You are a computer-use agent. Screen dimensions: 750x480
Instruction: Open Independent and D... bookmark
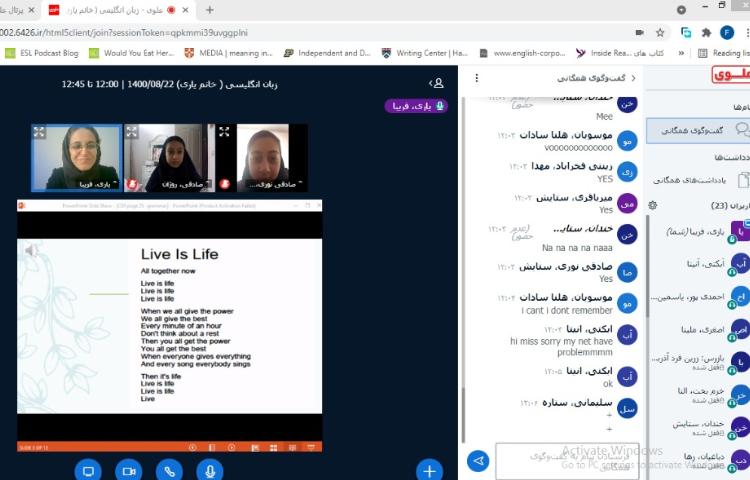click(327, 53)
